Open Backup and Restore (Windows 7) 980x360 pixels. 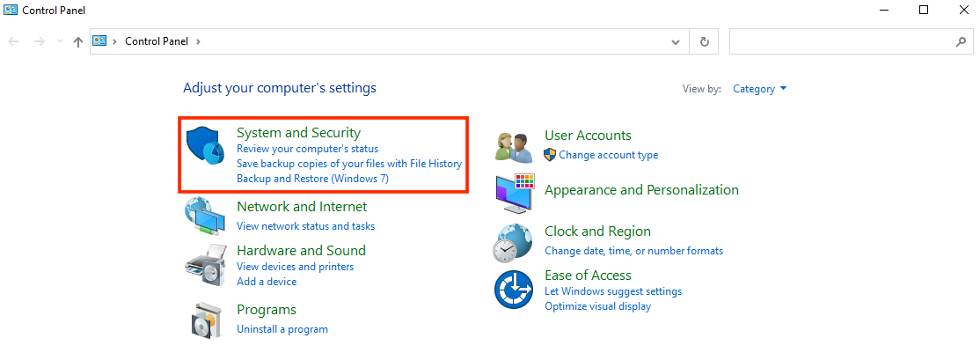pyautogui.click(x=312, y=178)
